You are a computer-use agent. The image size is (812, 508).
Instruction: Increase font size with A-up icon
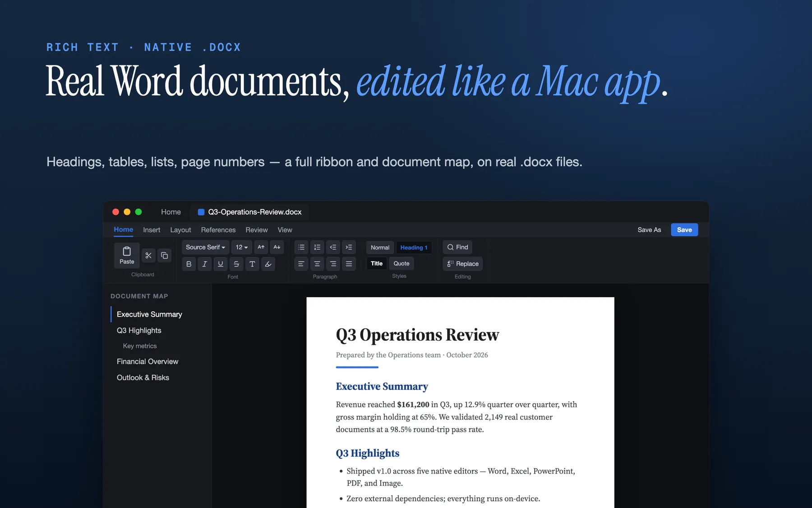(261, 247)
